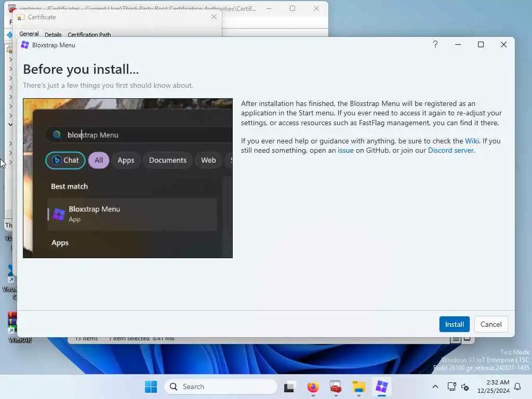
Task: Open the Wiki link
Action: pos(472,141)
